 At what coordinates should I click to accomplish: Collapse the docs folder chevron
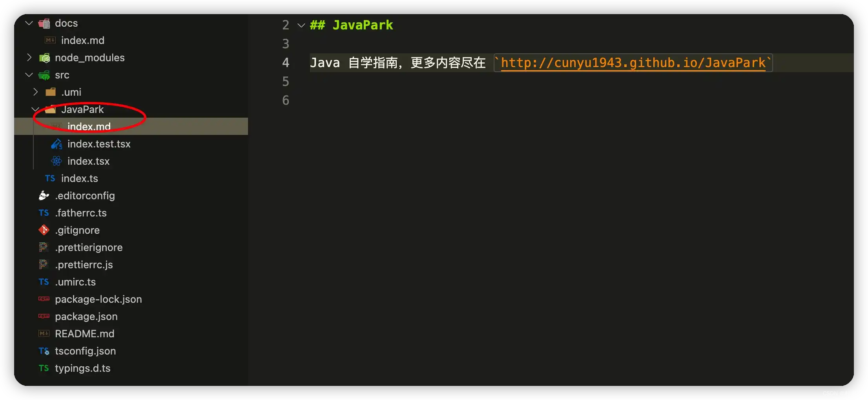click(x=29, y=23)
